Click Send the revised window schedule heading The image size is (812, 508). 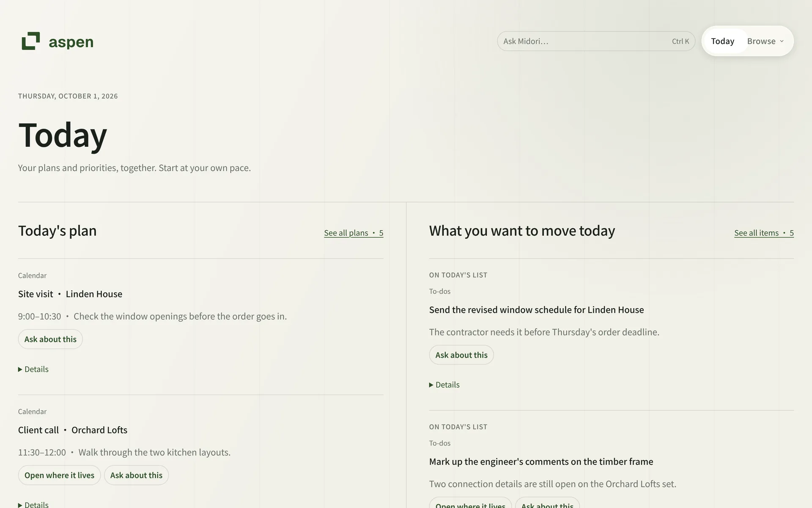[x=536, y=309]
